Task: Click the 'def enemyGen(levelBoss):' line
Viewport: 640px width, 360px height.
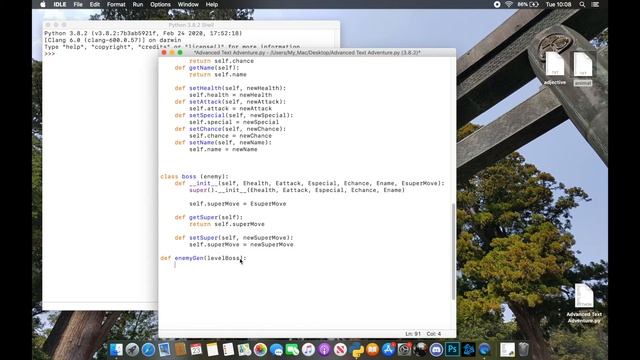Action: tap(203, 258)
